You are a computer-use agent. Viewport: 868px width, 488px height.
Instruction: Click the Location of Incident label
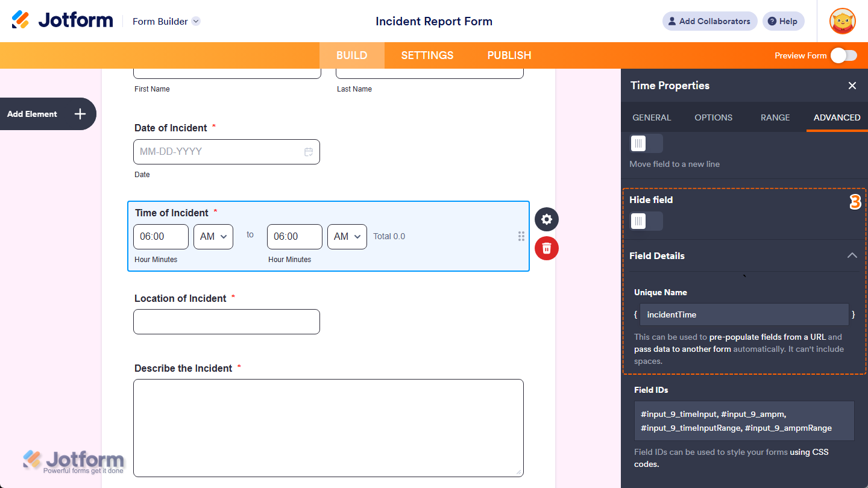[180, 298]
